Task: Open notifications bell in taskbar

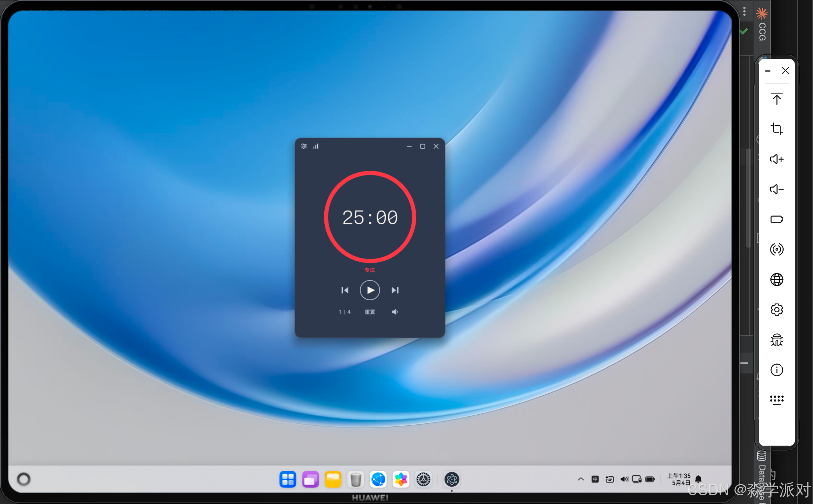Action: point(698,479)
